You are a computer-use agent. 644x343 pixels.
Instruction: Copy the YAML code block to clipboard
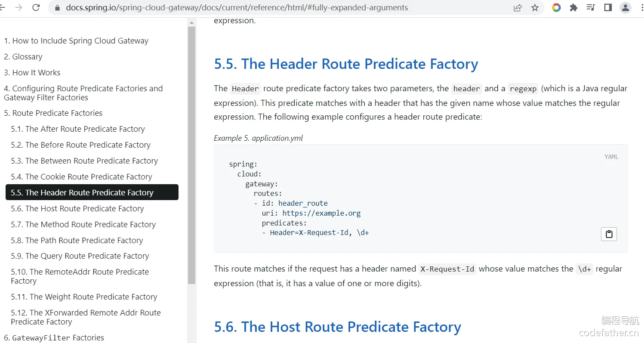tap(609, 234)
